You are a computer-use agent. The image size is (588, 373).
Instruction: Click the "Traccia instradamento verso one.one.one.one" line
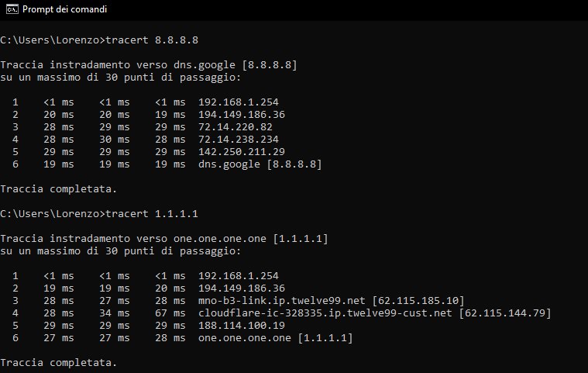tap(164, 238)
